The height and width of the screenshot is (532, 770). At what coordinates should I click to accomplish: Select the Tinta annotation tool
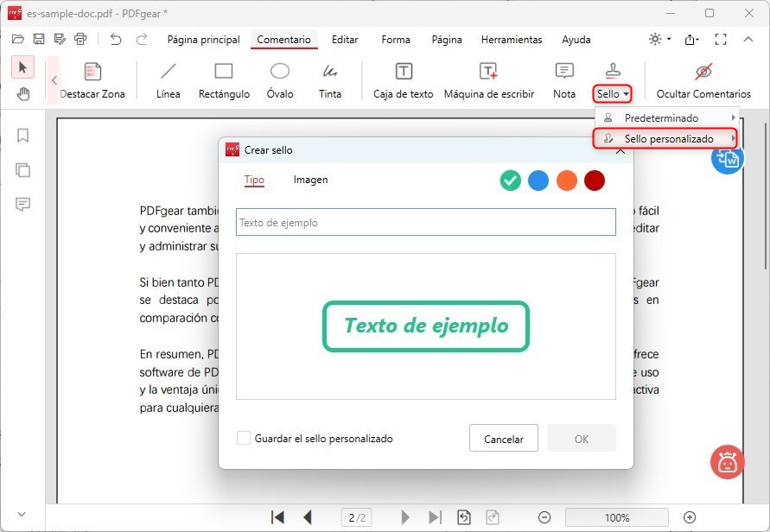point(330,79)
